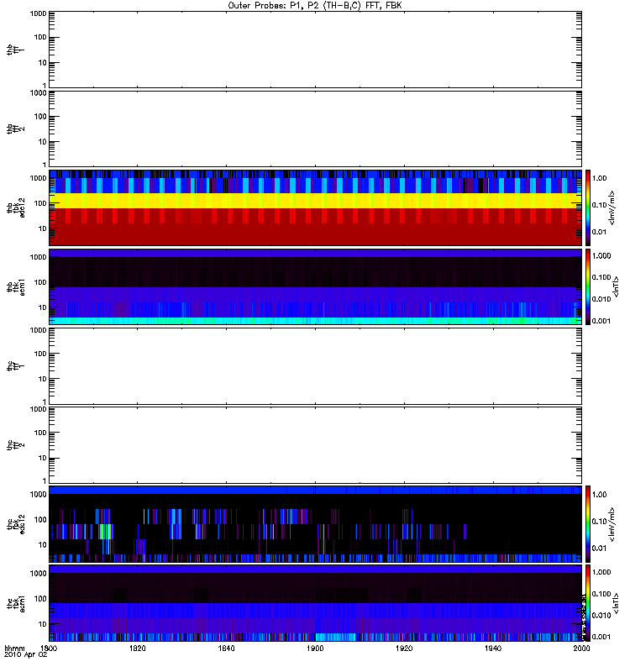
Task: Click the 1000 y-axis tick of thb fff 1 panel
Action: 38,13
